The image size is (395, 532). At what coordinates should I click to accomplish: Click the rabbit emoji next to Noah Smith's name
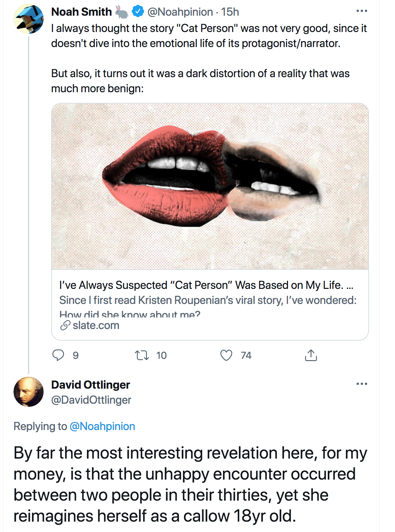pyautogui.click(x=122, y=12)
